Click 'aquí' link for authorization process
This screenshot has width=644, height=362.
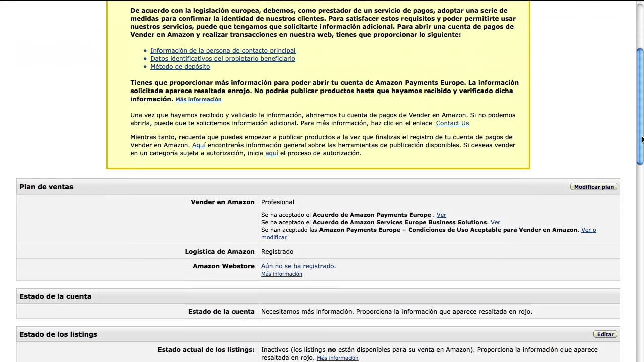point(272,153)
